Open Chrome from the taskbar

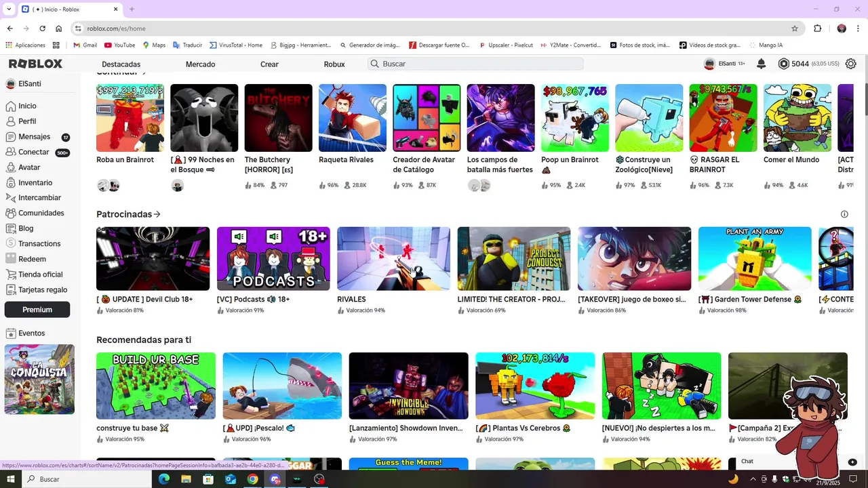coord(252,479)
